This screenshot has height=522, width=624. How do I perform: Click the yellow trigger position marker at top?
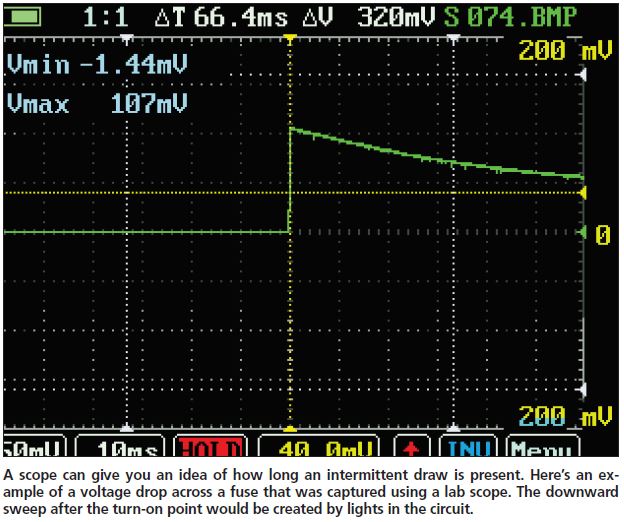290,38
